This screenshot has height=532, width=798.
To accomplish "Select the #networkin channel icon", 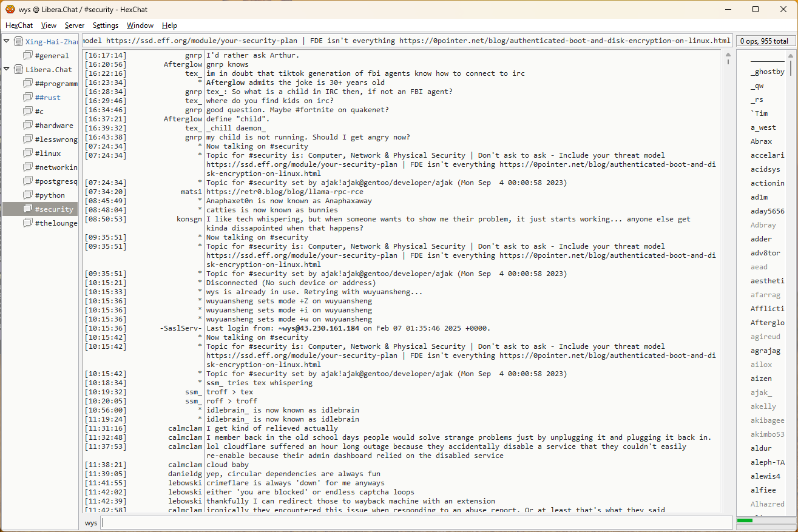I will point(27,167).
